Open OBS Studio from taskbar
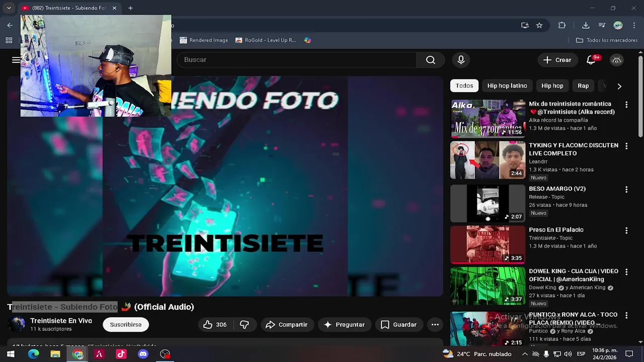Viewport: 644px width, 362px height. pyautogui.click(x=165, y=354)
